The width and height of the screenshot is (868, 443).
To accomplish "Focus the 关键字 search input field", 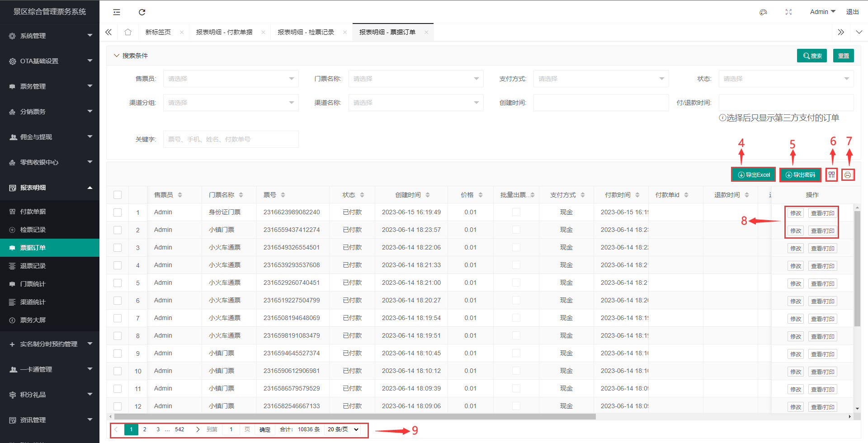I will click(x=231, y=139).
